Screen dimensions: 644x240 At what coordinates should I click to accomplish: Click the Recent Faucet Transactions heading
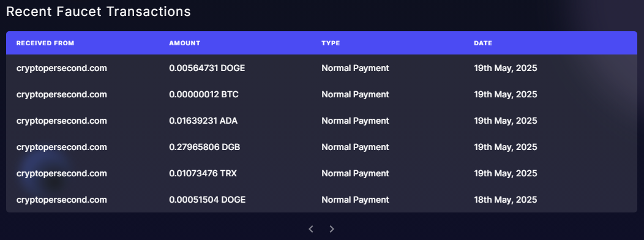click(x=99, y=12)
